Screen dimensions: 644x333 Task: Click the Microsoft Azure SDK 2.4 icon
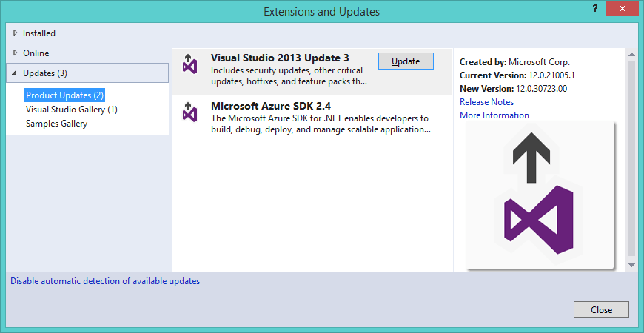pos(189,111)
